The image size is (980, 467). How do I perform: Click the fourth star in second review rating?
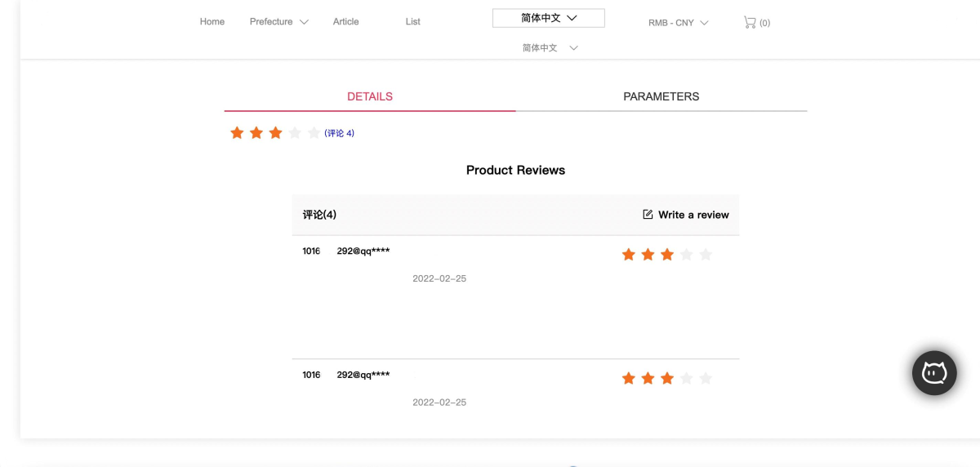(x=686, y=378)
